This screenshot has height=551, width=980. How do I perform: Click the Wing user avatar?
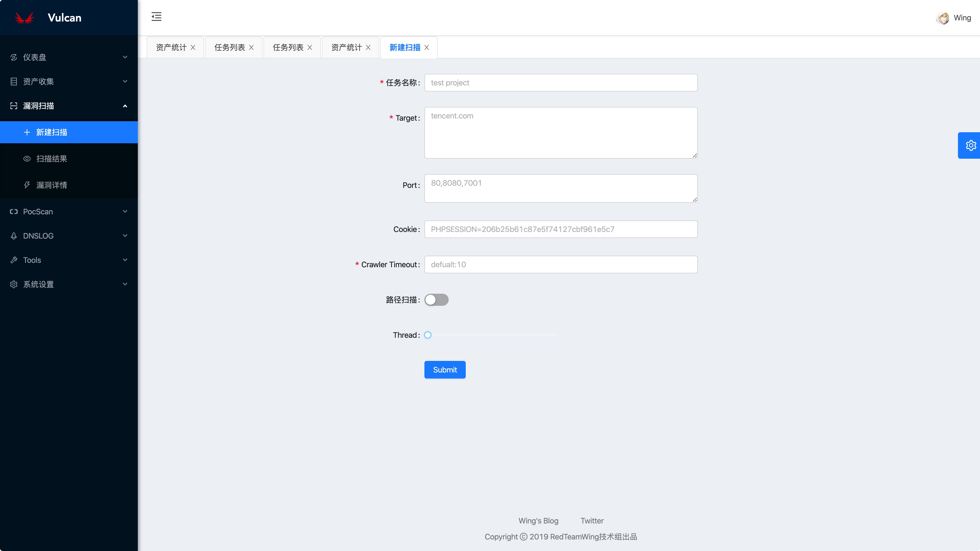[x=943, y=18]
